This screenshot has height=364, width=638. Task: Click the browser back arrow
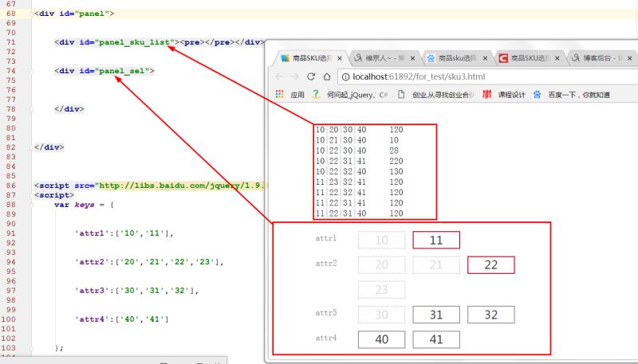tap(279, 76)
